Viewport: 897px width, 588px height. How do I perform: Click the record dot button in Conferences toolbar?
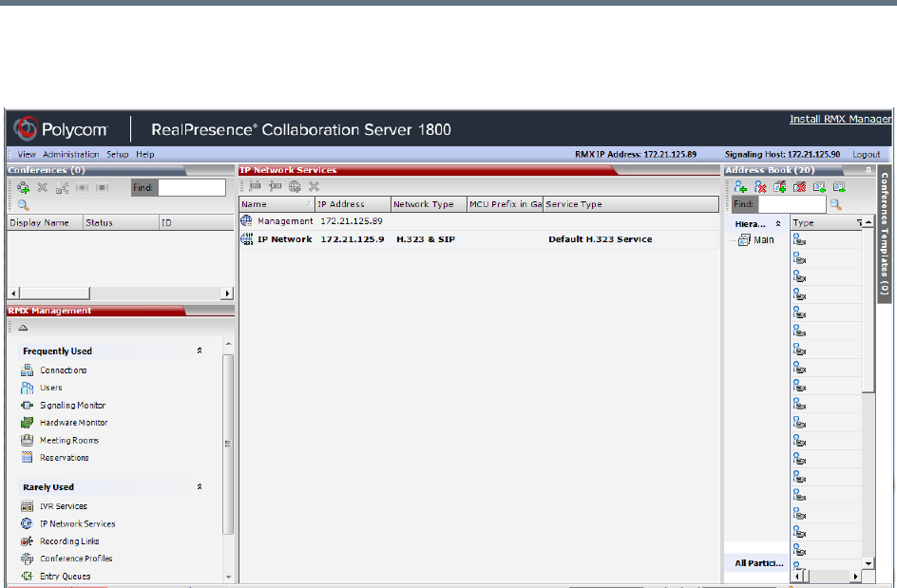pyautogui.click(x=83, y=188)
